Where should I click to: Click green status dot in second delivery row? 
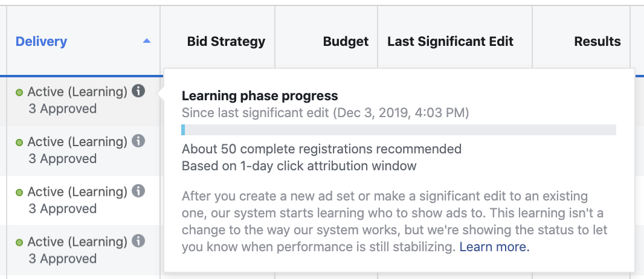pos(19,143)
